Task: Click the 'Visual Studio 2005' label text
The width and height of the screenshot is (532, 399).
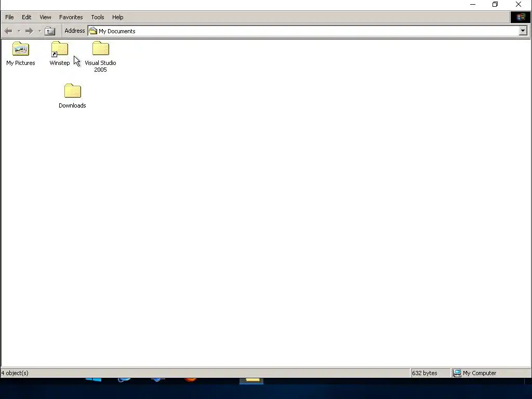Action: pos(100,66)
